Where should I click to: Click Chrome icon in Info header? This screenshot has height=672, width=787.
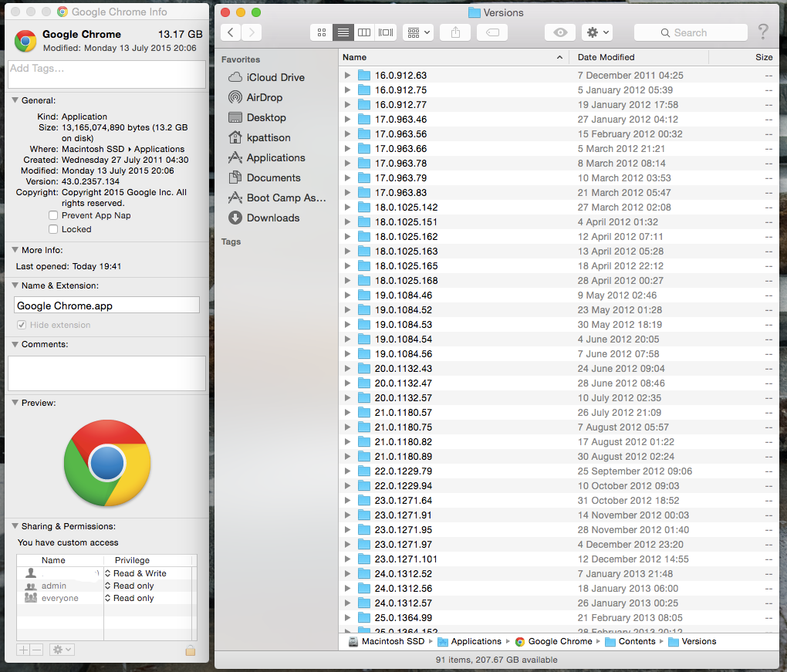pos(25,41)
